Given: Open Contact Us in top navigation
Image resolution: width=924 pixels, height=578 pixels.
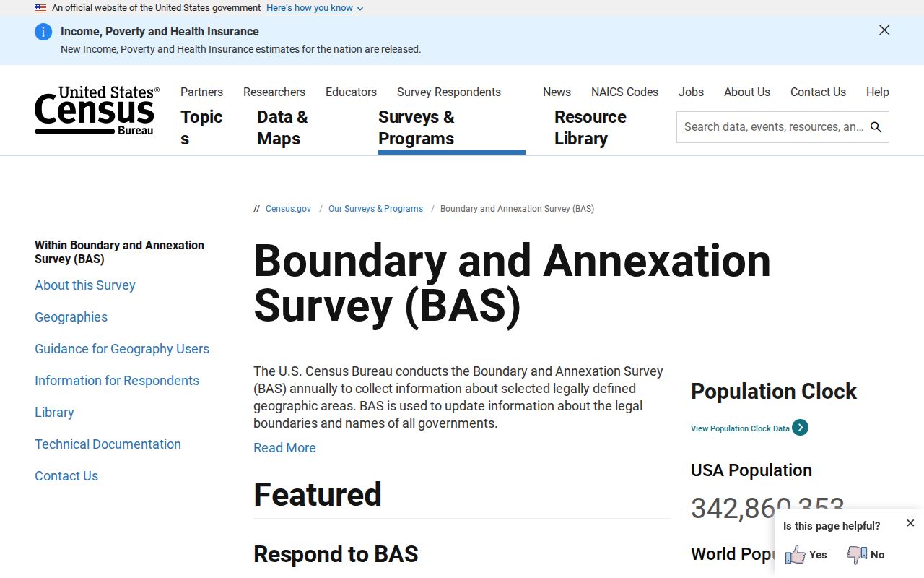Looking at the screenshot, I should click(818, 92).
